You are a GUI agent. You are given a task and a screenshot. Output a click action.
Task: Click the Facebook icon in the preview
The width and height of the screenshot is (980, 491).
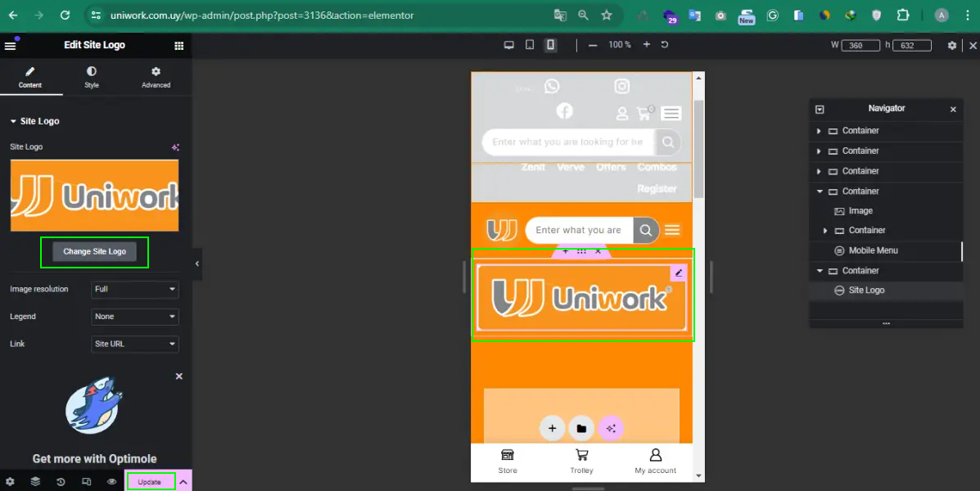click(x=564, y=110)
